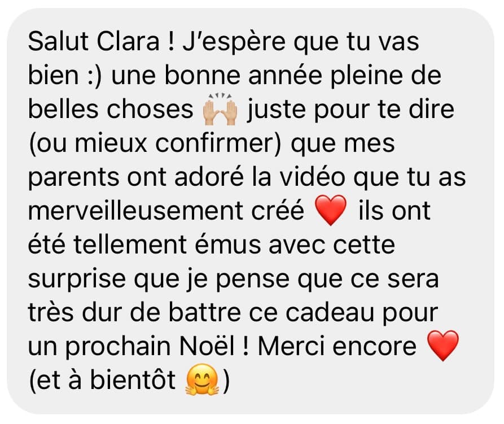Click the word 'tellement' in the message

[130, 244]
